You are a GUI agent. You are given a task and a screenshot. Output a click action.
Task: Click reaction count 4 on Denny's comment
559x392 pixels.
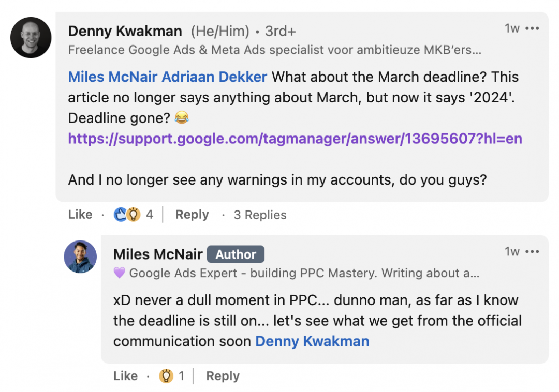pos(150,214)
